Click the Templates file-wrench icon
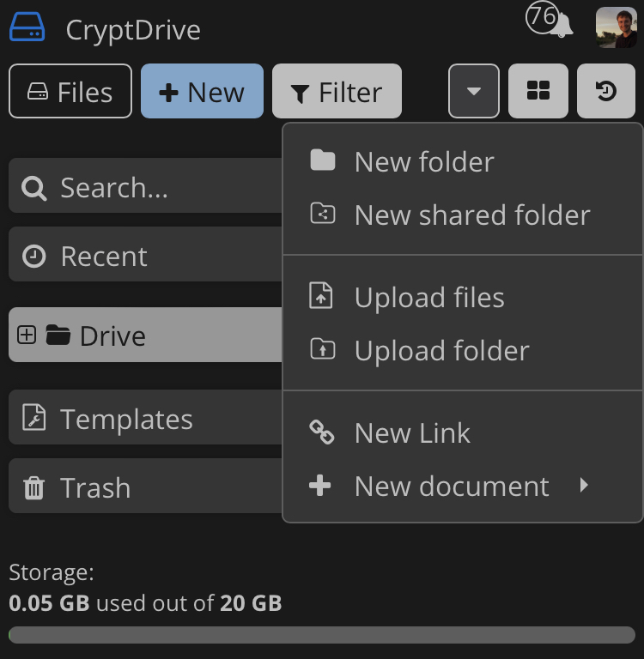The image size is (644, 659). [x=33, y=417]
